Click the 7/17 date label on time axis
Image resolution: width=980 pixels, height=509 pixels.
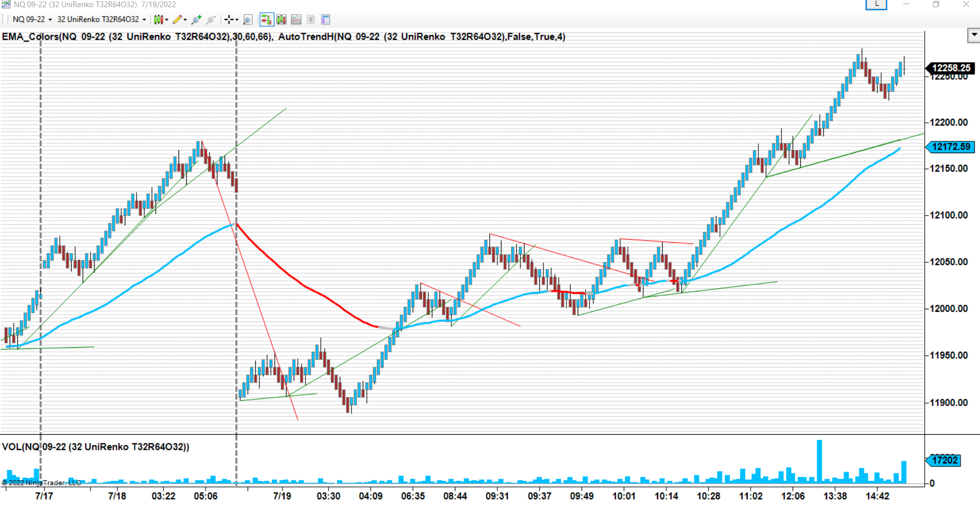click(x=44, y=496)
